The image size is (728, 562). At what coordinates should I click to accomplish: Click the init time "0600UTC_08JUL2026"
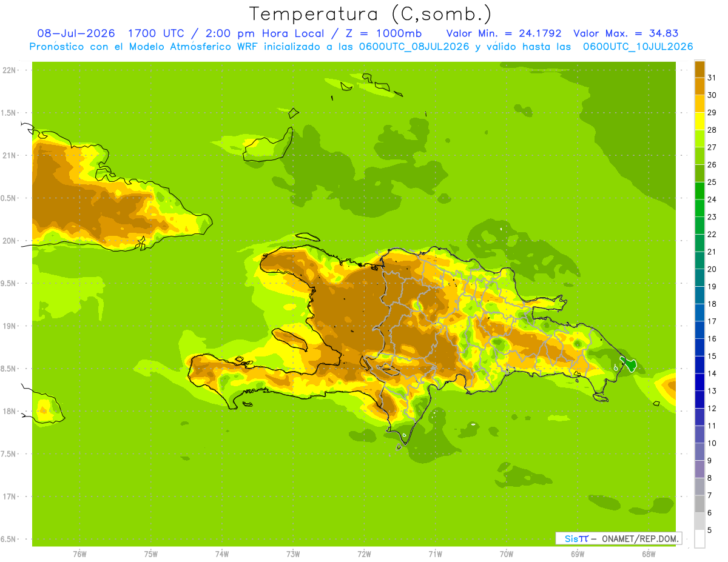[x=414, y=47]
